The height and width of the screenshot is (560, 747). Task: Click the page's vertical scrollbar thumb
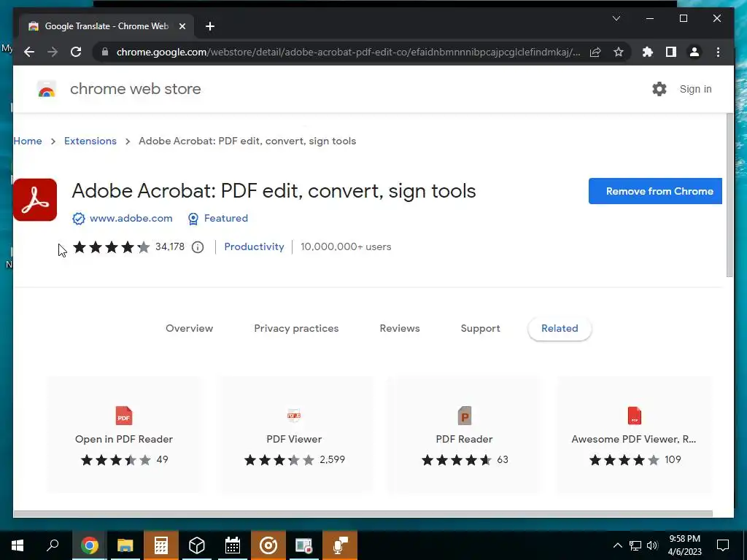[729, 195]
